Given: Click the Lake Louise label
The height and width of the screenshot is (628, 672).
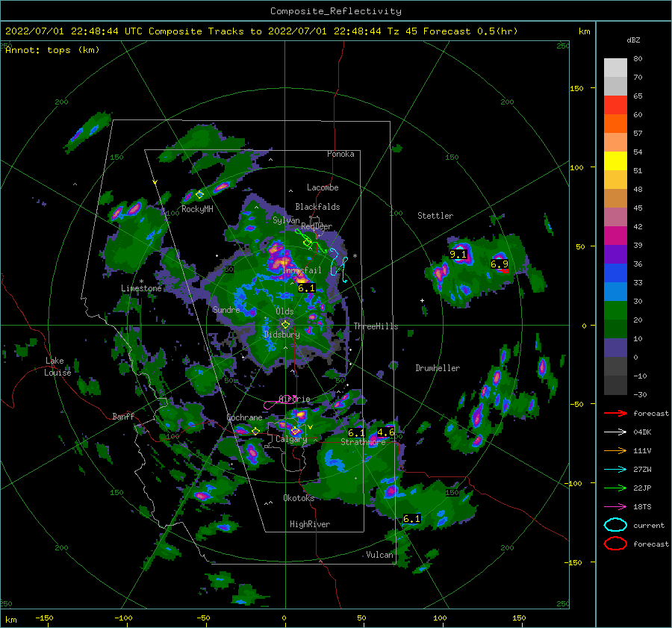Looking at the screenshot, I should pos(57,367).
